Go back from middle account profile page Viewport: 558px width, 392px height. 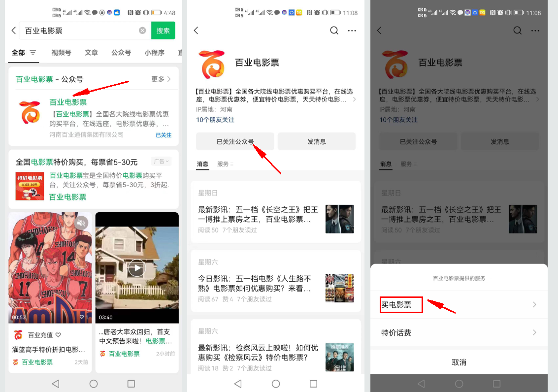click(x=196, y=31)
